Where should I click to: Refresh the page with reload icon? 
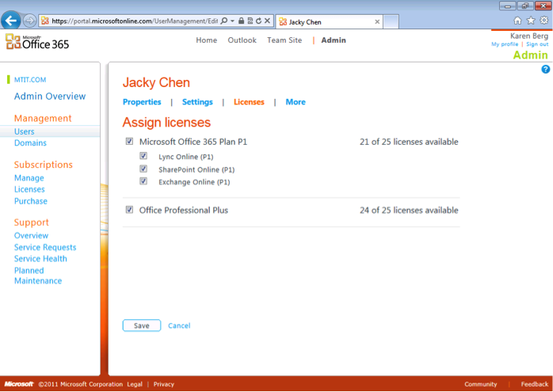[x=258, y=21]
